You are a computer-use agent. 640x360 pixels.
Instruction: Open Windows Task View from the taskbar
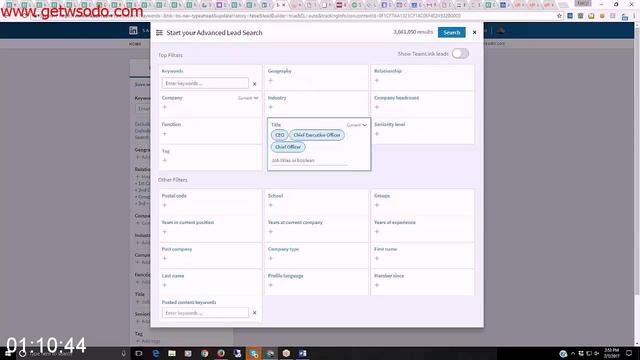point(139,353)
